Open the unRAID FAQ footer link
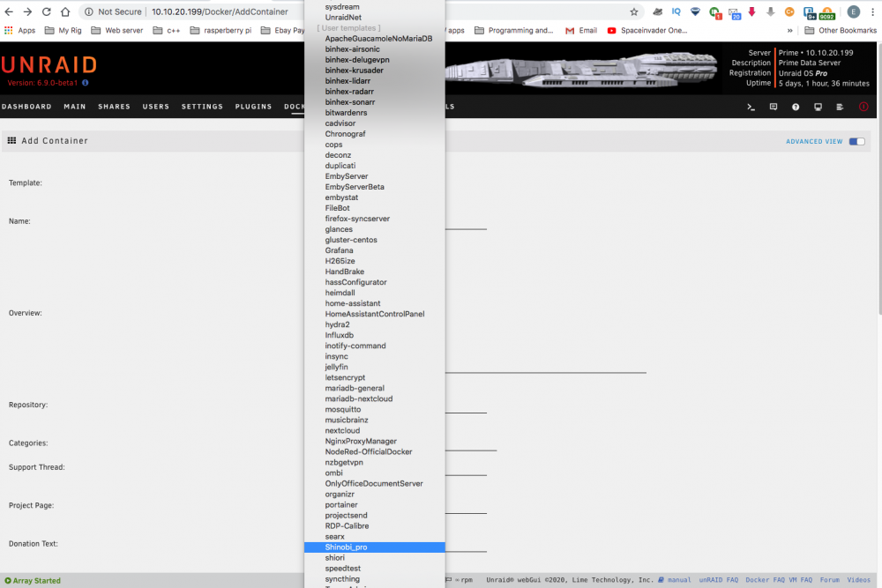The height and width of the screenshot is (588, 882). pos(718,579)
